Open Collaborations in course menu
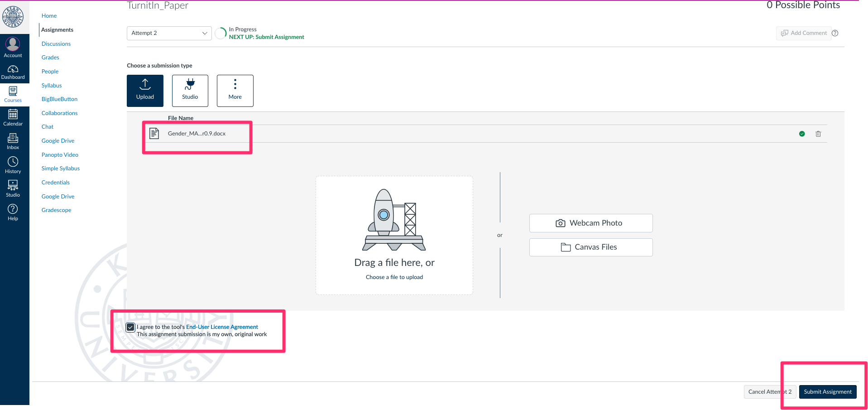This screenshot has height=410, width=868. 60,113
